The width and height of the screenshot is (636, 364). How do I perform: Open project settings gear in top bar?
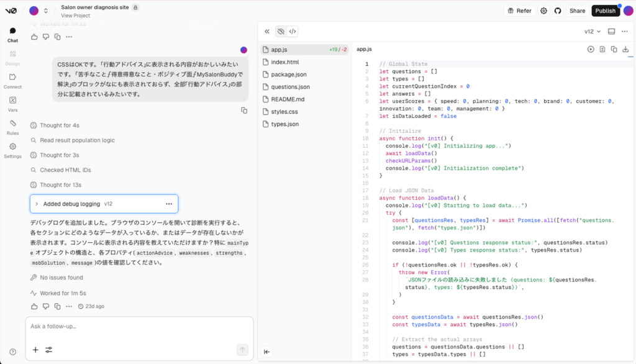pos(543,11)
